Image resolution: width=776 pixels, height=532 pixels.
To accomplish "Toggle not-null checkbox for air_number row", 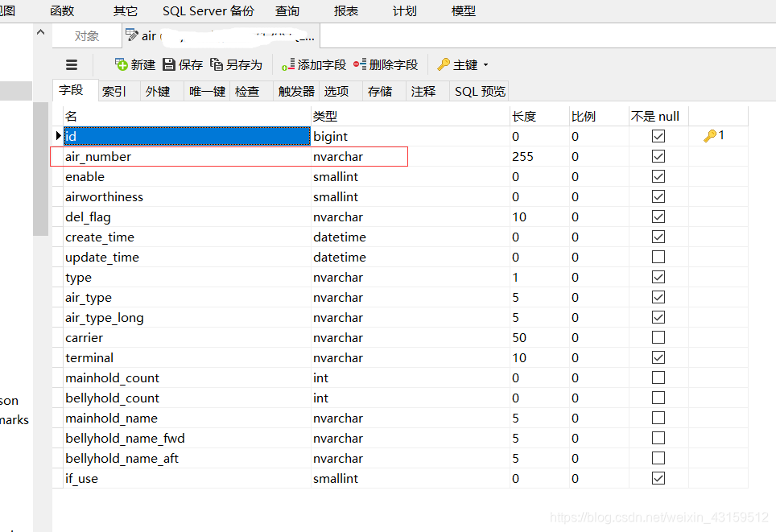I will 658,156.
